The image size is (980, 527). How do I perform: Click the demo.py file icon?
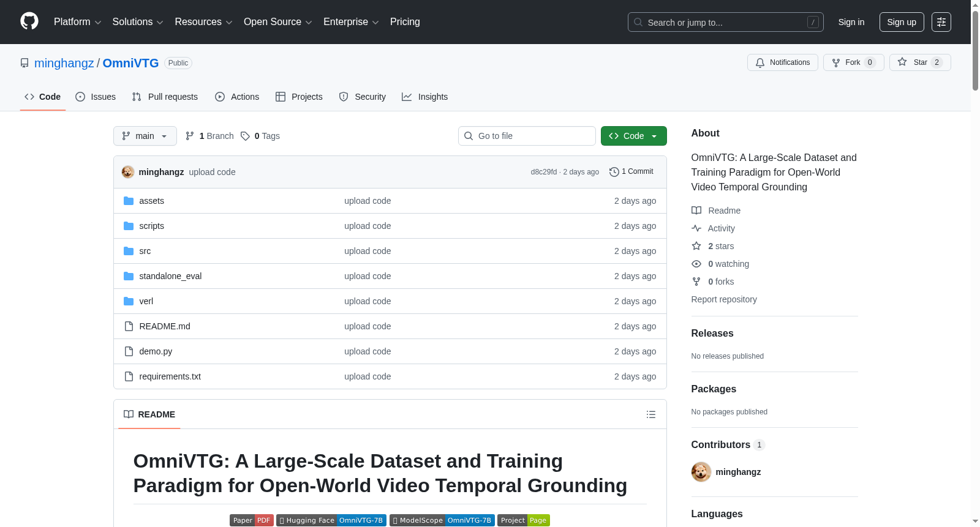[129, 351]
